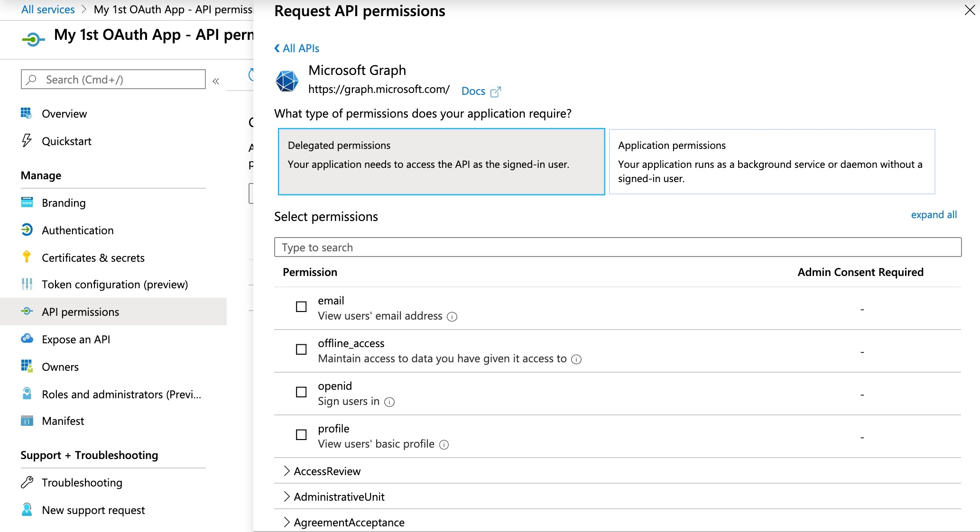Go back to All APIs
980x532 pixels.
tap(297, 48)
